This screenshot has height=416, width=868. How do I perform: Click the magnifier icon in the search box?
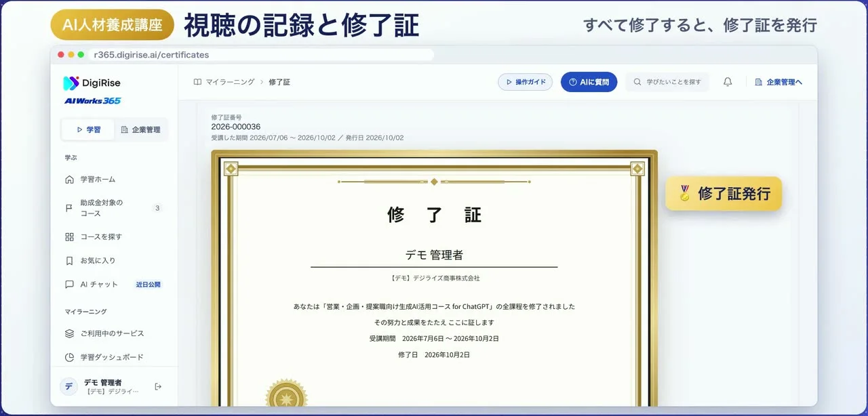pyautogui.click(x=637, y=82)
